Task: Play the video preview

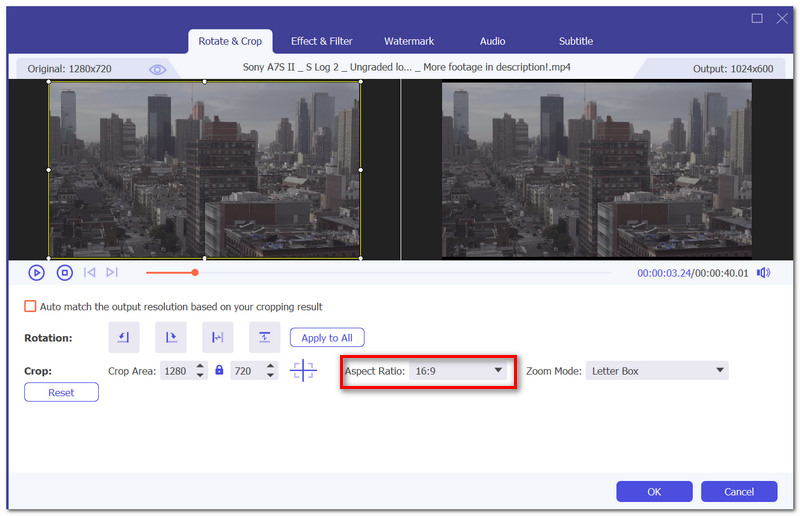Action: click(x=36, y=273)
